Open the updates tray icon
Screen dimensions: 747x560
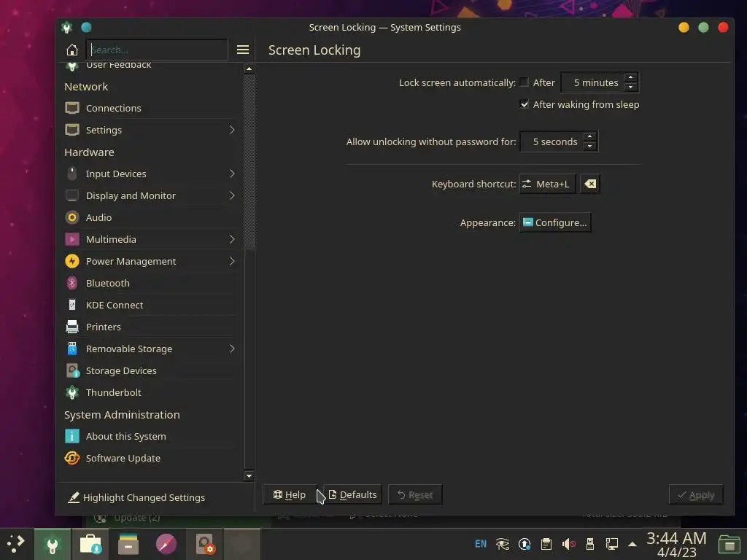tap(525, 544)
